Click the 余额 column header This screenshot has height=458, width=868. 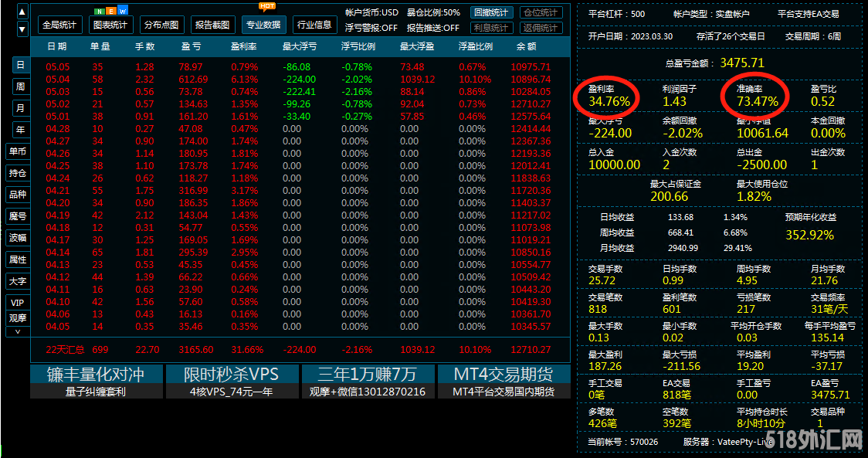tap(527, 47)
